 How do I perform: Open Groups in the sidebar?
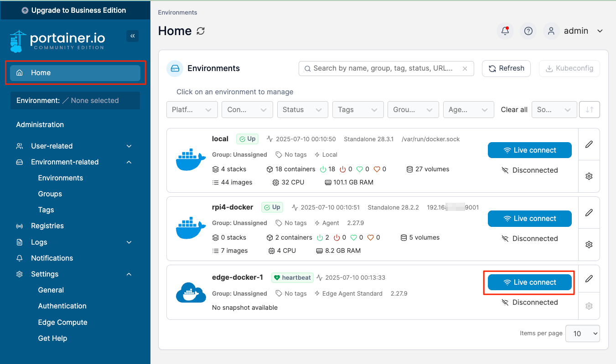[x=50, y=194]
